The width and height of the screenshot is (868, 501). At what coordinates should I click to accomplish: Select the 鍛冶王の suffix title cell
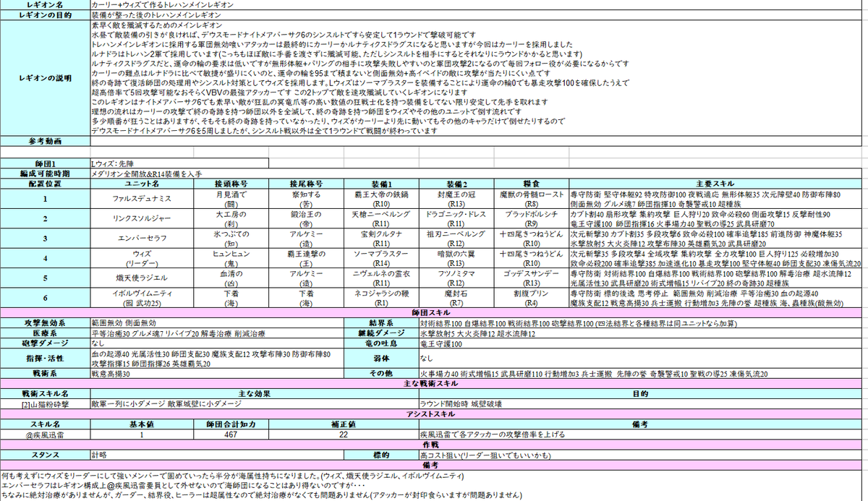click(305, 219)
